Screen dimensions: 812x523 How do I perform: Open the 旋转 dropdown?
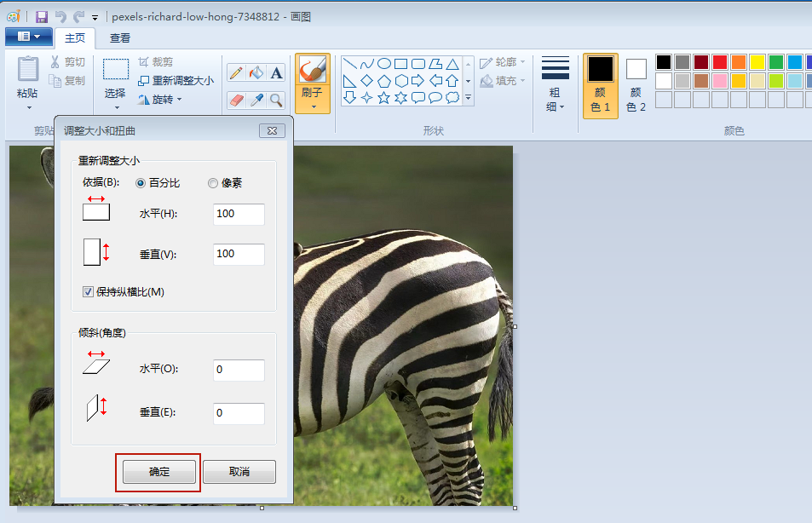160,100
